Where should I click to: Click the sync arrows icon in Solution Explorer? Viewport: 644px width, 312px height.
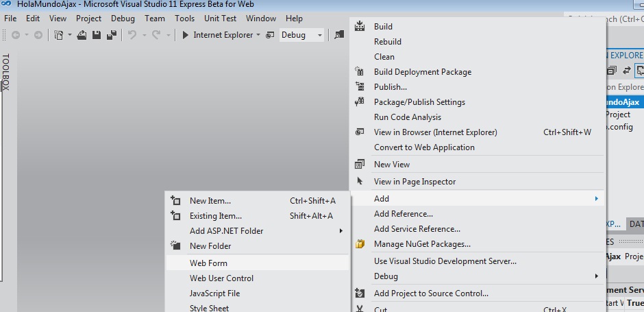point(626,71)
